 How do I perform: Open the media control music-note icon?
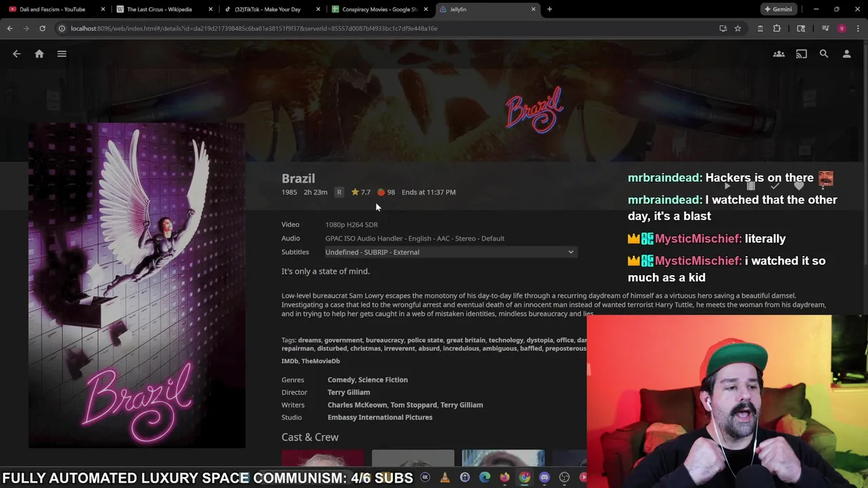(825, 28)
